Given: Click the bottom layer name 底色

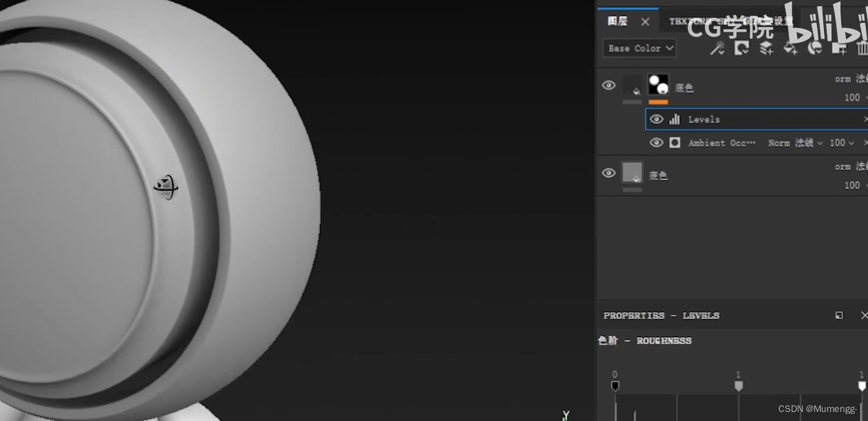Looking at the screenshot, I should pyautogui.click(x=658, y=175).
